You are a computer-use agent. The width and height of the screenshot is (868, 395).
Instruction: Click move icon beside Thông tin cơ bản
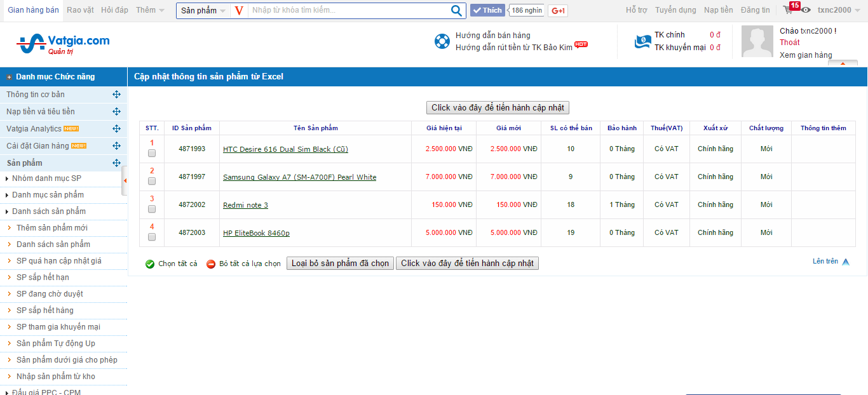click(x=116, y=95)
